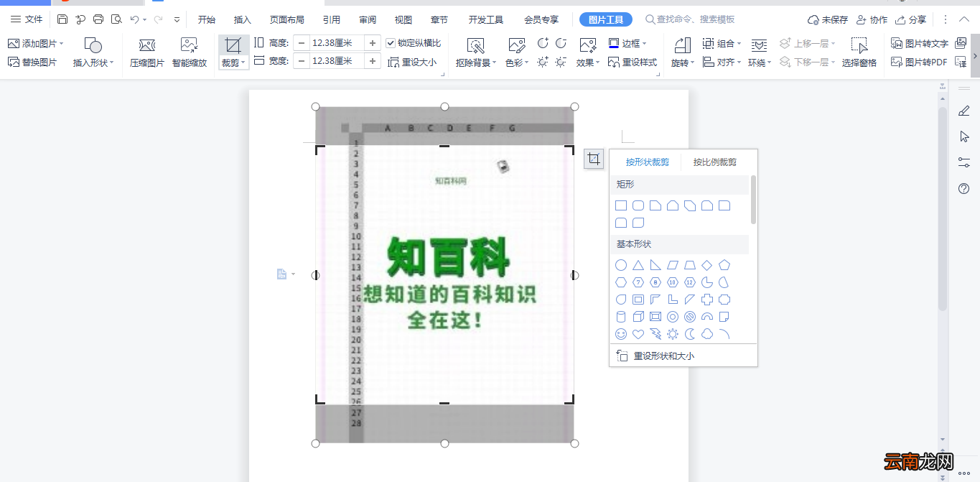Switch to the 开发工具 ribbon tab
This screenshot has width=980, height=482.
tap(486, 19)
